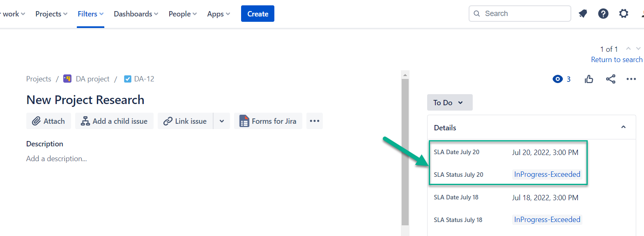Open the toolbar more options ellipsis

(315, 121)
